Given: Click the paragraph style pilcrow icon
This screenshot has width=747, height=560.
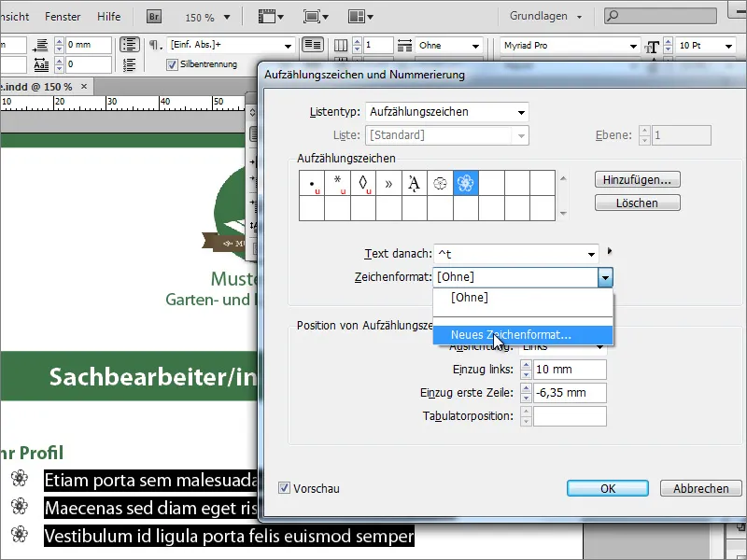Looking at the screenshot, I should coord(155,45).
